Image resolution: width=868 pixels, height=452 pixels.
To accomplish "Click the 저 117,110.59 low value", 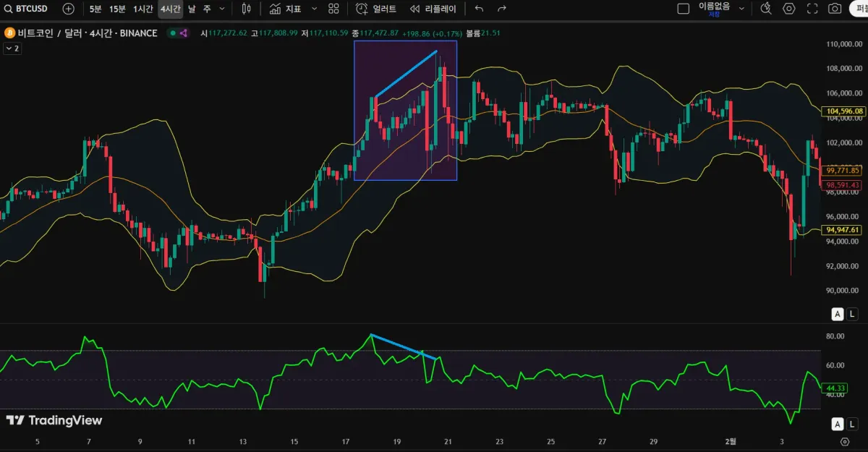I will (324, 33).
